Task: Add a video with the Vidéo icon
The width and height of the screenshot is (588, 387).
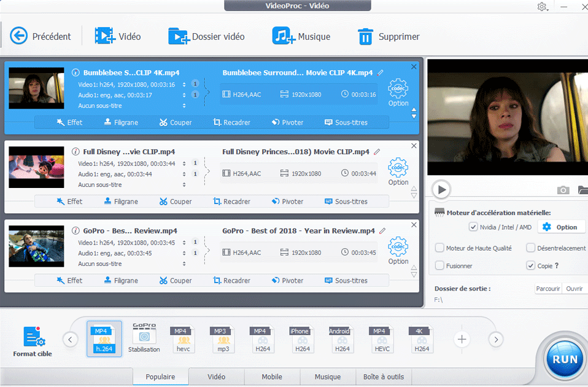Action: [x=105, y=36]
